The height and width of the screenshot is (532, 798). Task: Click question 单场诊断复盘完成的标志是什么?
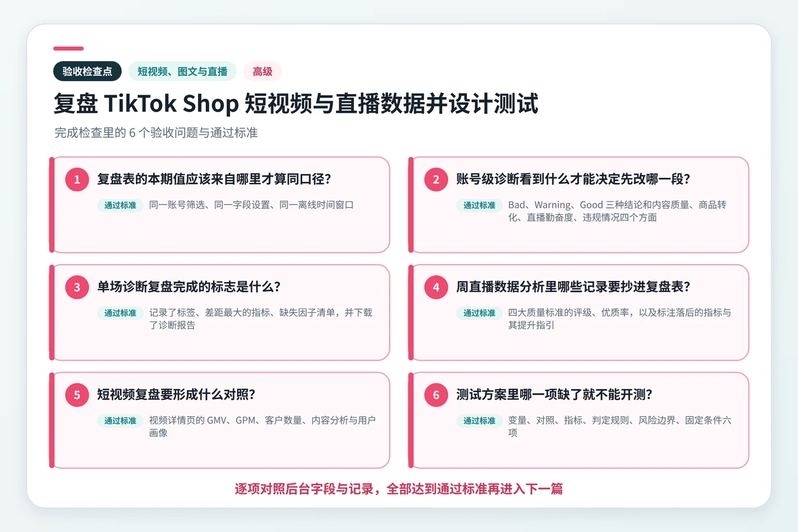(x=189, y=287)
